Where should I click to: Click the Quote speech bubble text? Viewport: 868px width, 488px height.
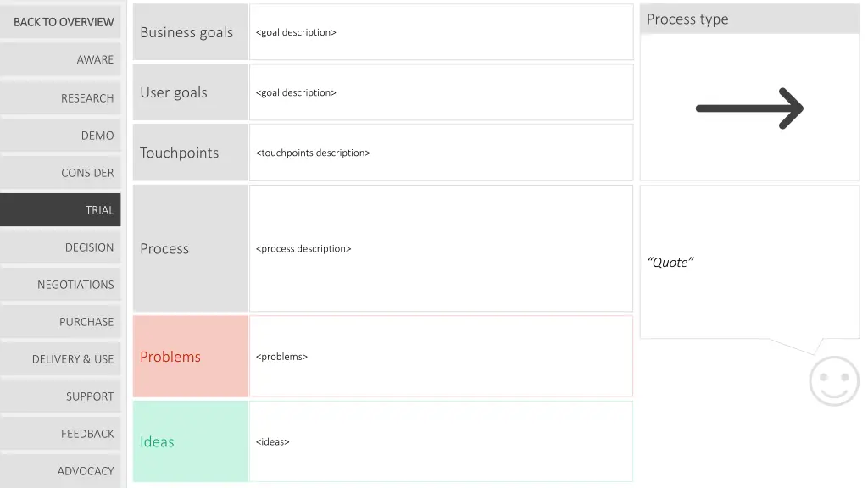coord(671,263)
